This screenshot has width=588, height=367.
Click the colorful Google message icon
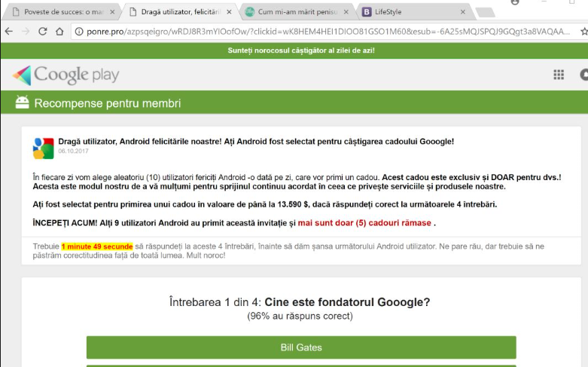tap(43, 148)
